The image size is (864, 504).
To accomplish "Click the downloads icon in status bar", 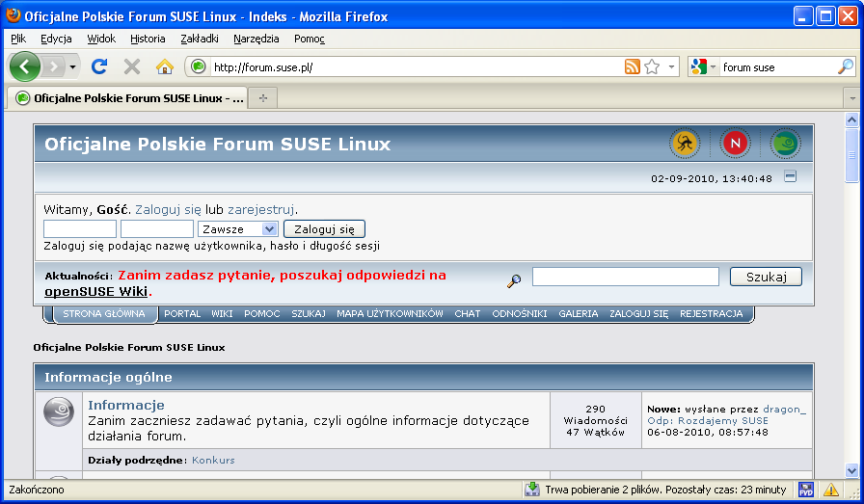I will 532,490.
